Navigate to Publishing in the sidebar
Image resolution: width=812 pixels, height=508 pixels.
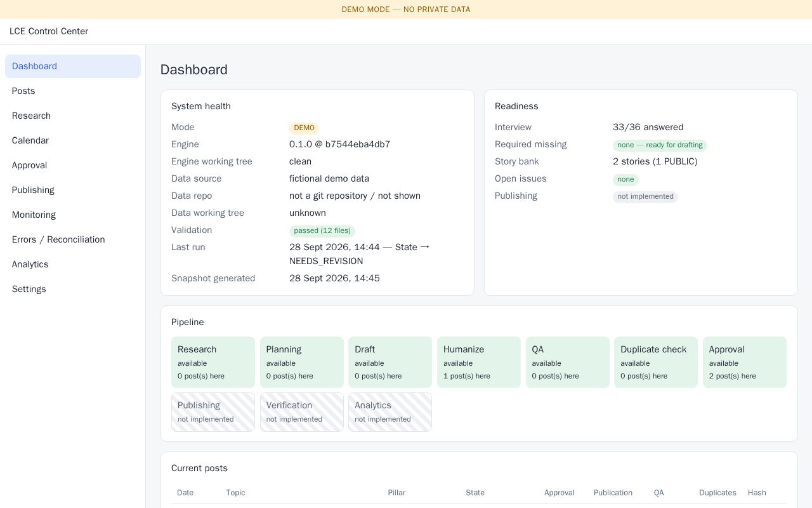(x=73, y=190)
